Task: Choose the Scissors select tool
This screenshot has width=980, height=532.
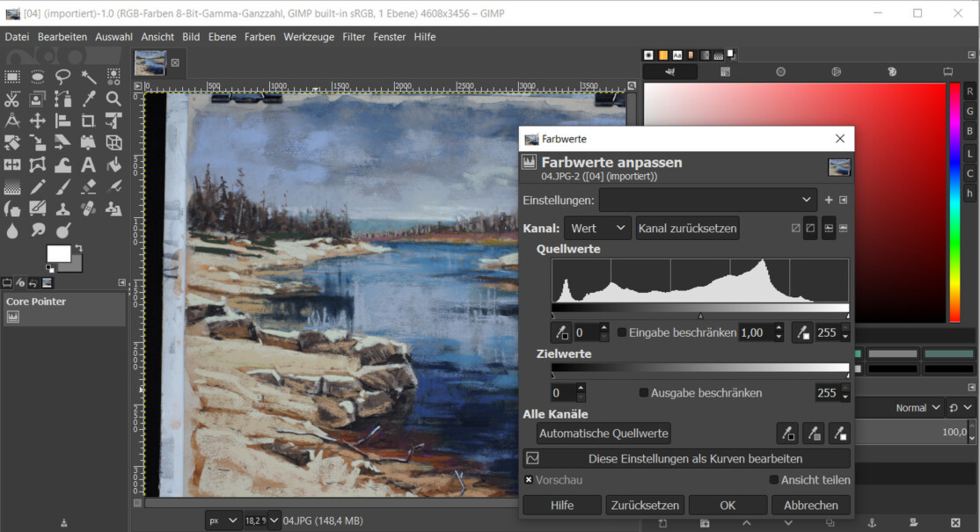Action: (12, 98)
